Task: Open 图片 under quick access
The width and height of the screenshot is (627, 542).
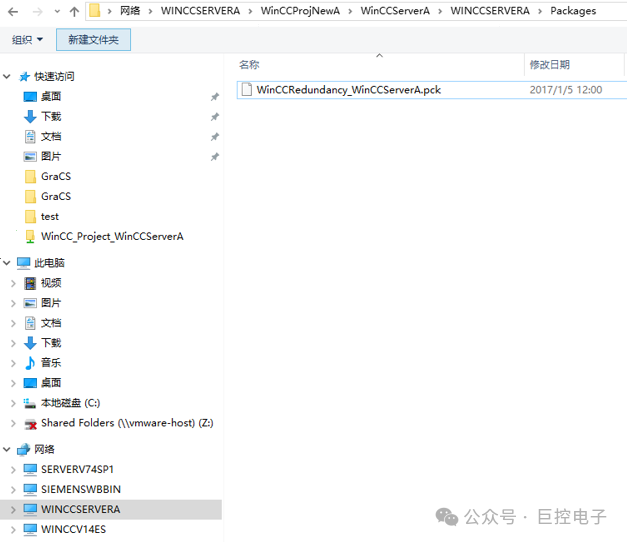Action: click(51, 156)
